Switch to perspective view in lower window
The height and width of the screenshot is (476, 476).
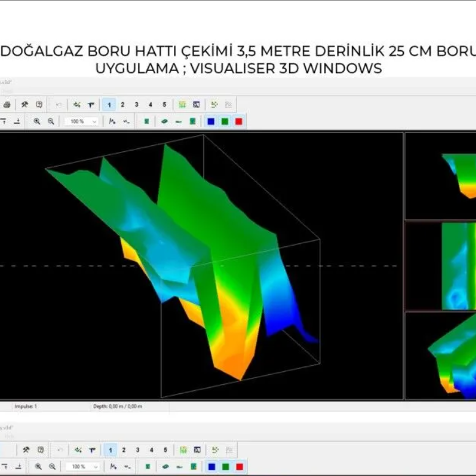(x=165, y=467)
